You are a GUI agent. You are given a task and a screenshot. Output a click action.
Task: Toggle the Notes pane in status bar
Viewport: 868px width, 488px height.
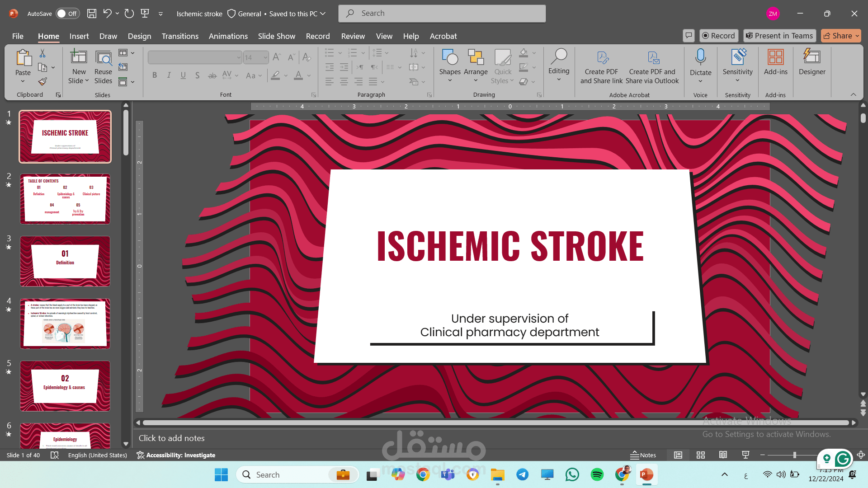pyautogui.click(x=643, y=455)
